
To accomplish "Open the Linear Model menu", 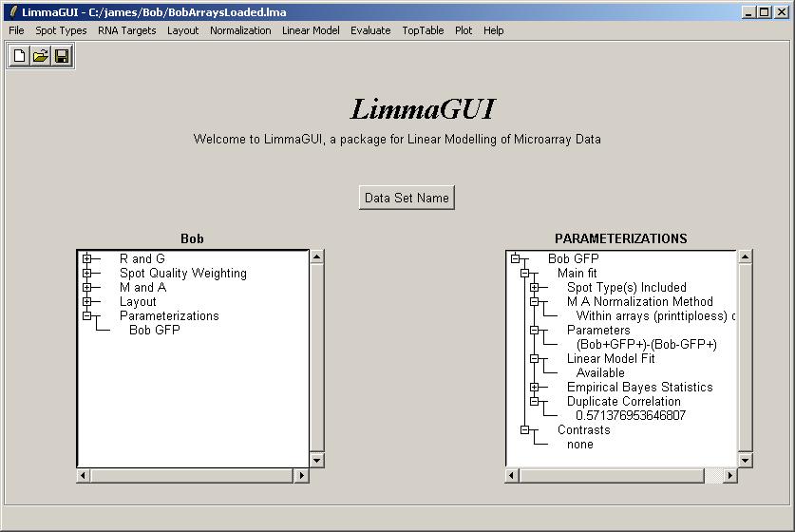I will pyautogui.click(x=311, y=30).
